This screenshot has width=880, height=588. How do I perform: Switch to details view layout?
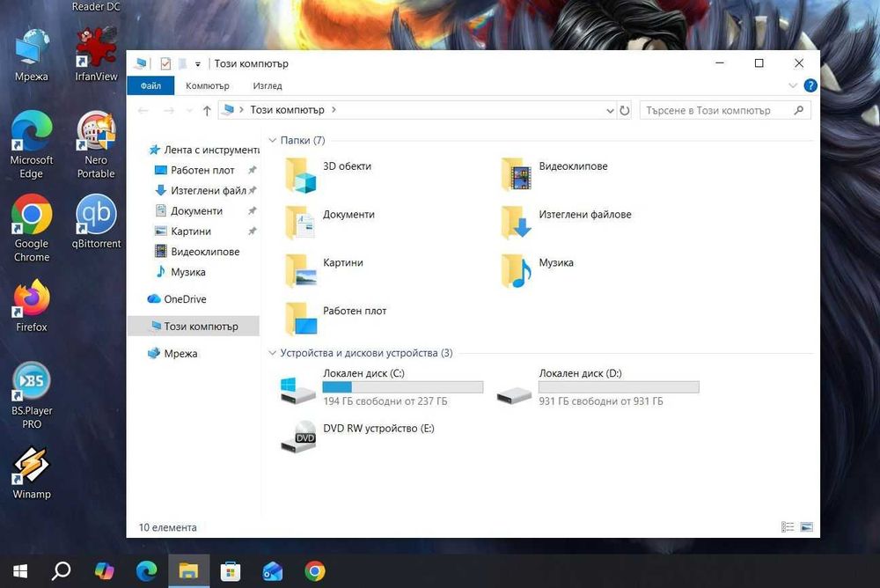[x=788, y=526]
